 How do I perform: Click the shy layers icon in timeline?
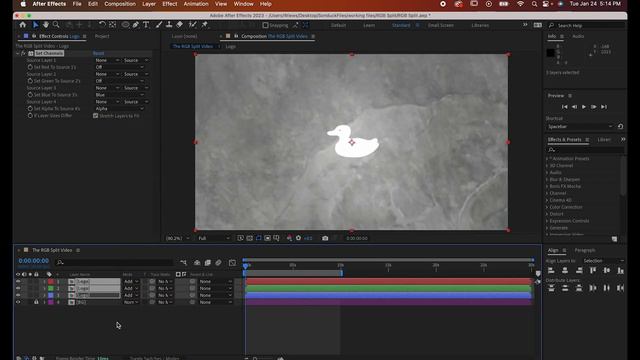197,262
